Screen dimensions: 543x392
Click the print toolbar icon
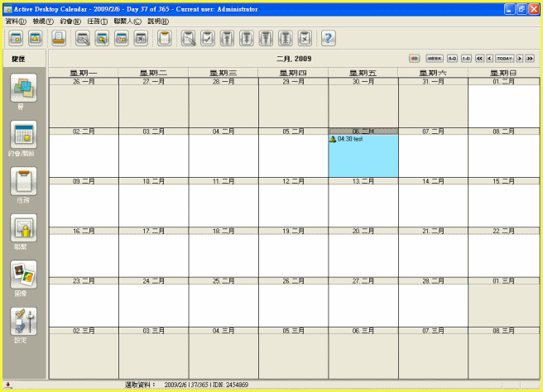coord(59,37)
